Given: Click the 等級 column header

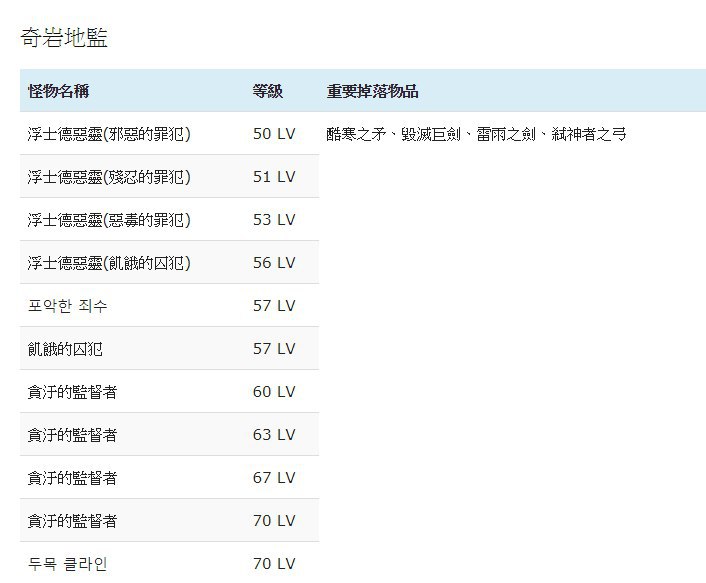Looking at the screenshot, I should (267, 91).
